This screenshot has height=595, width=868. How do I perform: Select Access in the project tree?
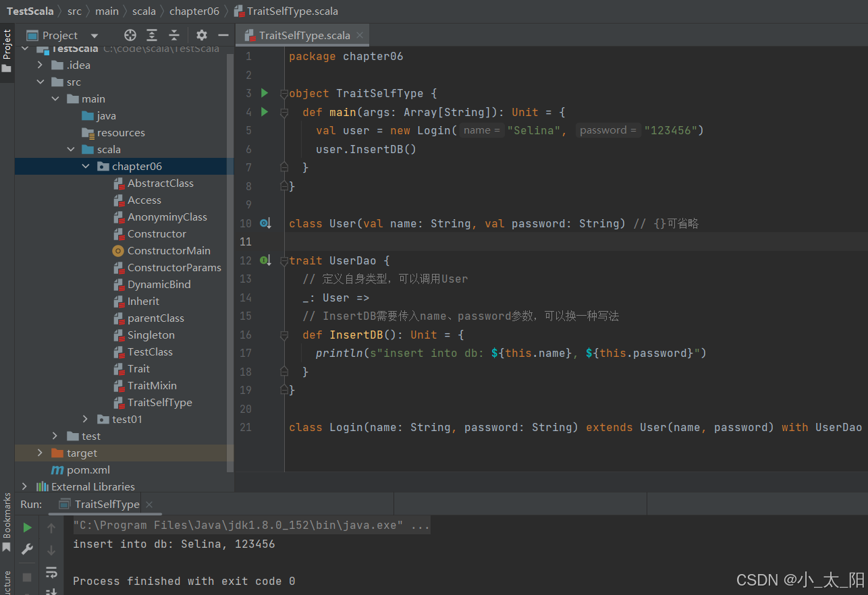coord(144,200)
